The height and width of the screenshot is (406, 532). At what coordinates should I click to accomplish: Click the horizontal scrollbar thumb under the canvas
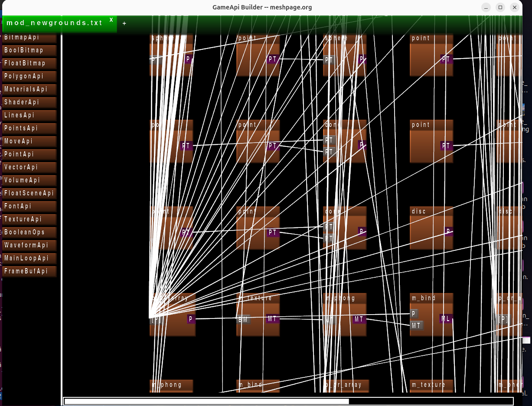coord(206,401)
